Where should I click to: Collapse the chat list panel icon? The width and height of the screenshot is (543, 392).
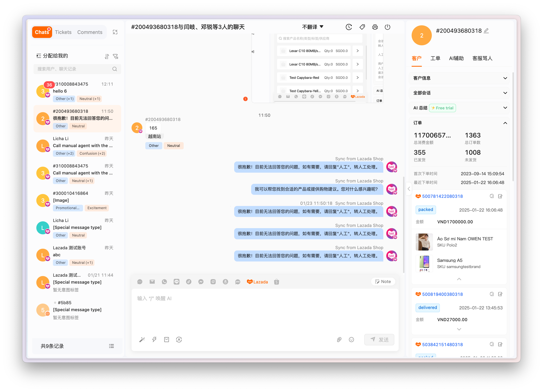point(115,32)
